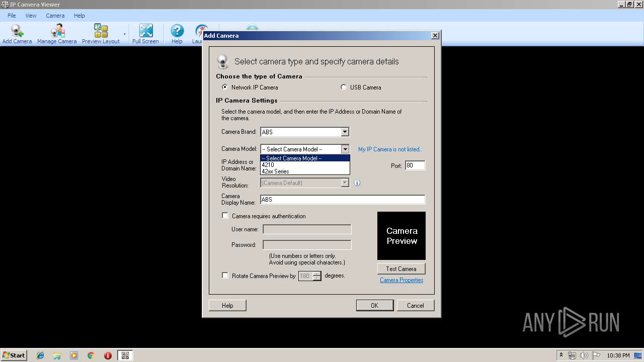Cancel the Add Camera dialog
644x362 pixels.
click(415, 305)
